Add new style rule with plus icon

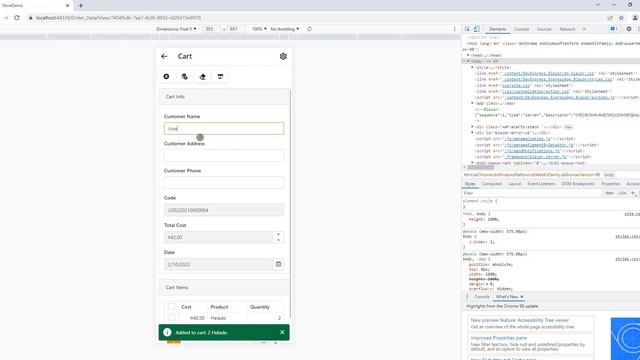[x=633, y=193]
